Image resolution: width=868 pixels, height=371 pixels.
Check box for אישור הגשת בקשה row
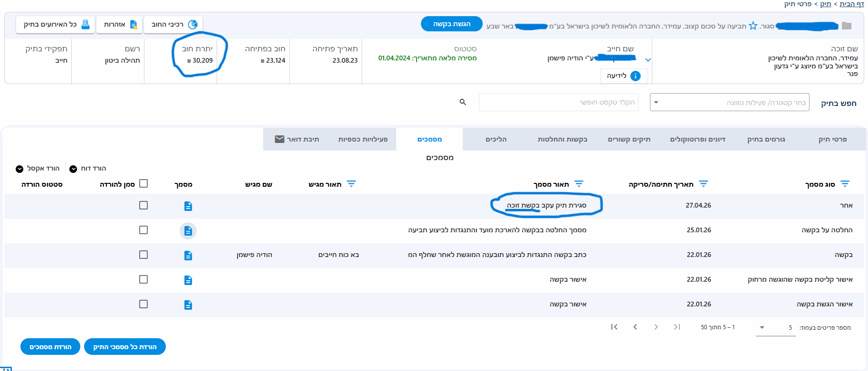(143, 304)
